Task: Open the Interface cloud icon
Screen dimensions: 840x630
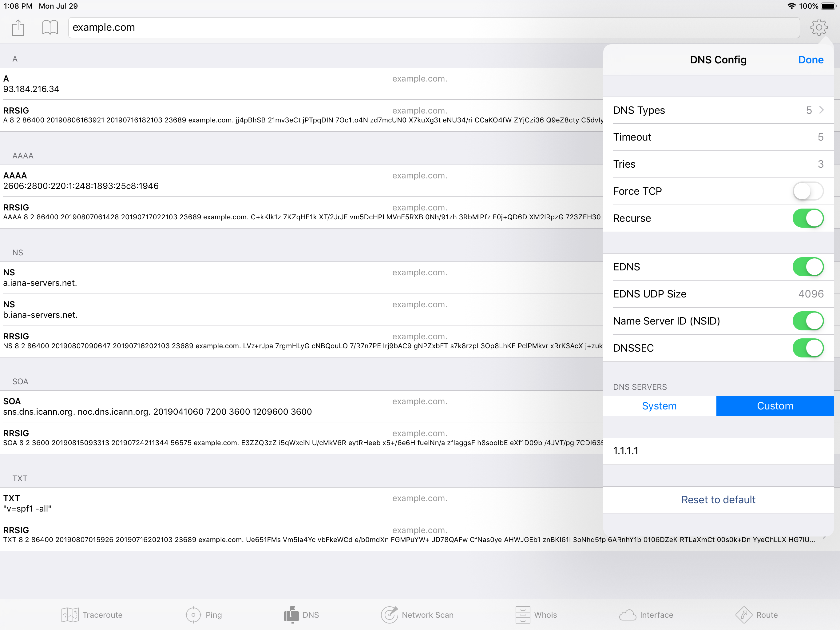Action: [627, 614]
